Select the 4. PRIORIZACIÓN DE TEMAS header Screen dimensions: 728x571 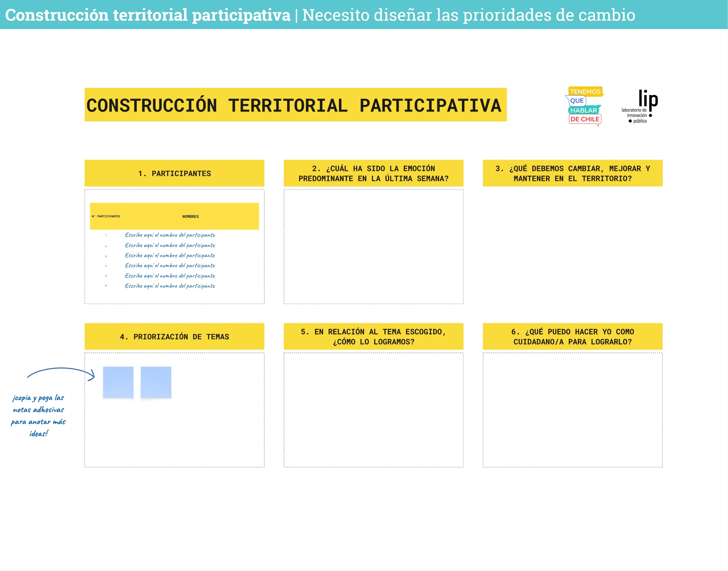pyautogui.click(x=175, y=337)
